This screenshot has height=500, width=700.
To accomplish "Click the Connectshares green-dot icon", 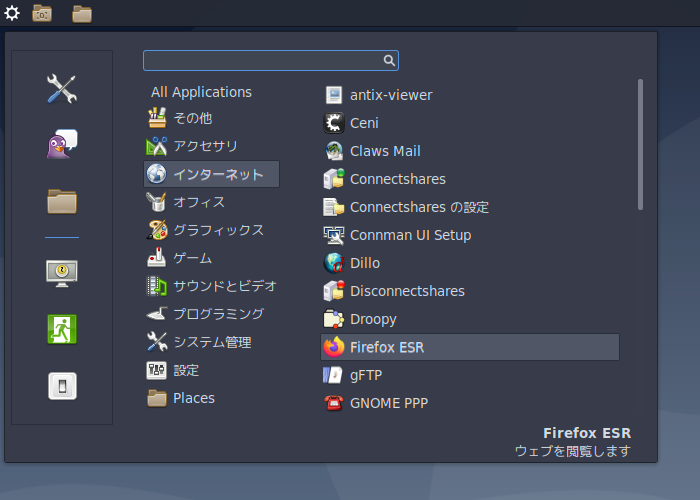I will pos(333,179).
